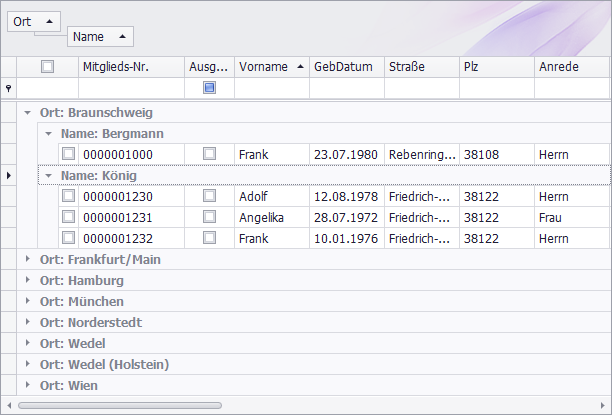Click the Name group panel sort arrow

click(x=121, y=36)
